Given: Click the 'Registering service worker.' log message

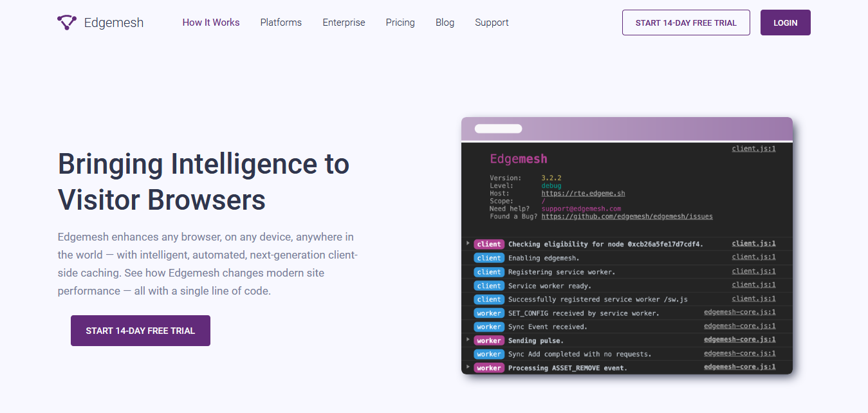Looking at the screenshot, I should point(562,272).
